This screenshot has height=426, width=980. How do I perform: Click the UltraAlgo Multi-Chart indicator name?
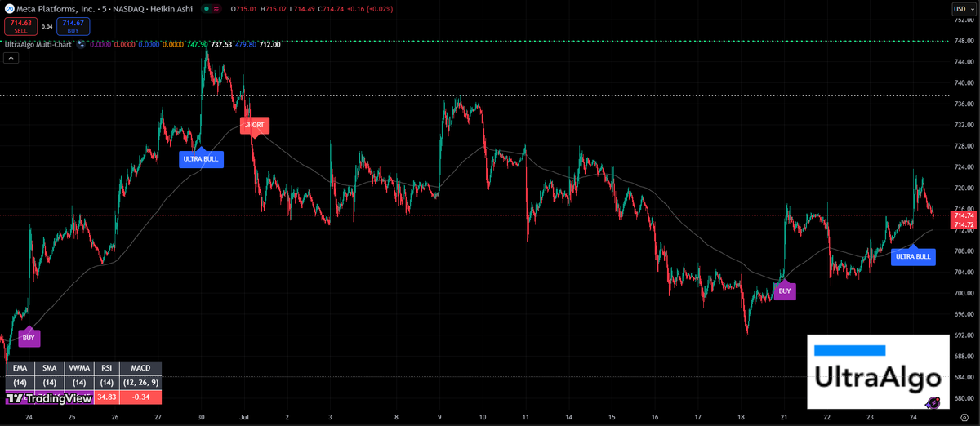point(39,44)
